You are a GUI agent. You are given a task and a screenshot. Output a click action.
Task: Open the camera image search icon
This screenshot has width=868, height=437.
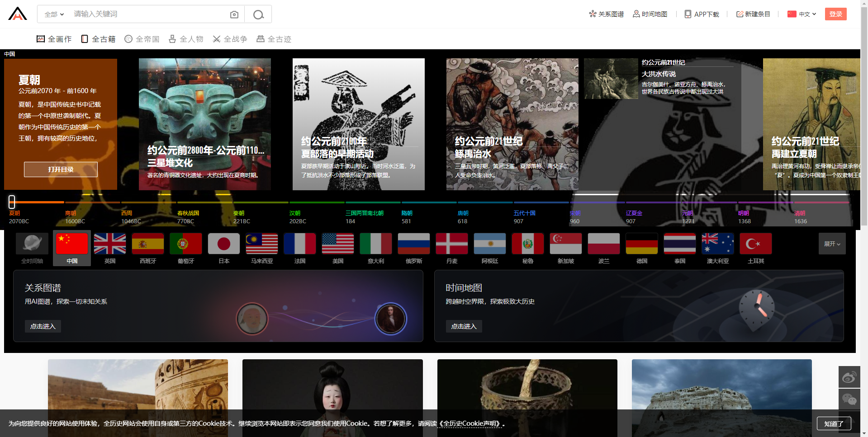(x=234, y=14)
